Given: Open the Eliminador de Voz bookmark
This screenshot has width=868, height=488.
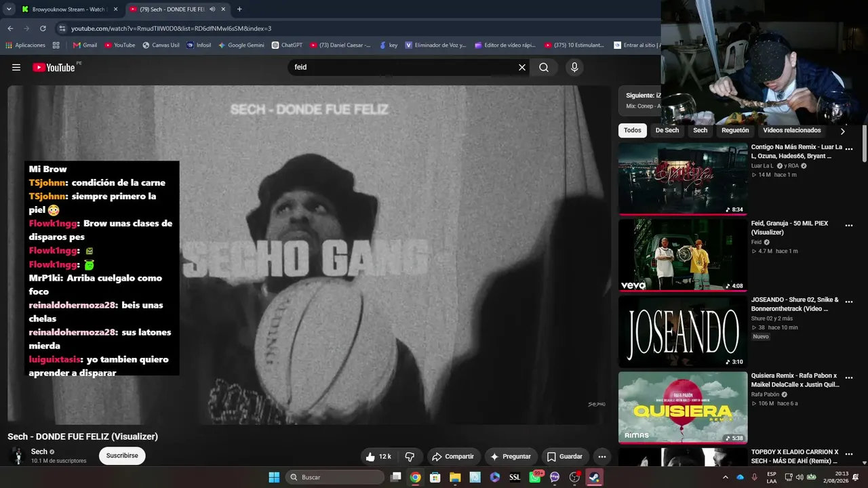Looking at the screenshot, I should 436,45.
